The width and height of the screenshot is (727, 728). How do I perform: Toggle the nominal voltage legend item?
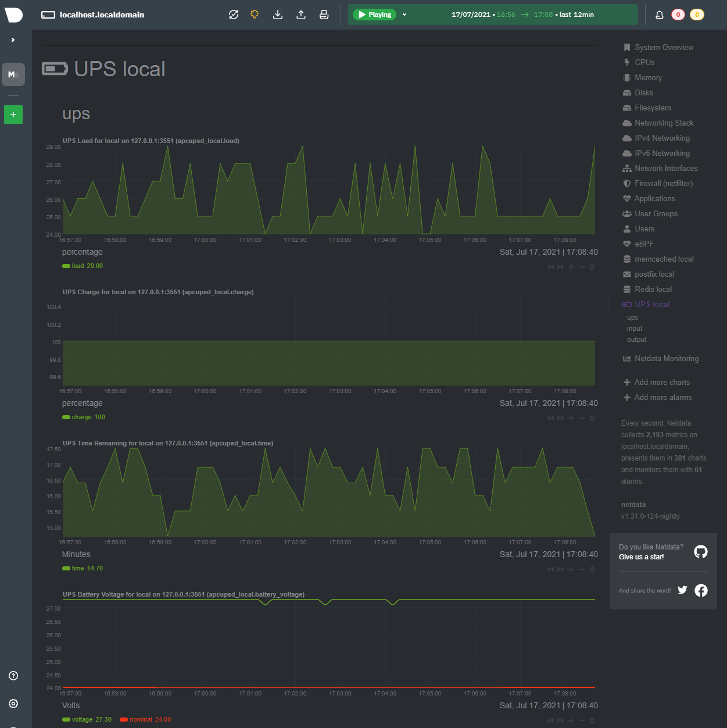pos(140,719)
